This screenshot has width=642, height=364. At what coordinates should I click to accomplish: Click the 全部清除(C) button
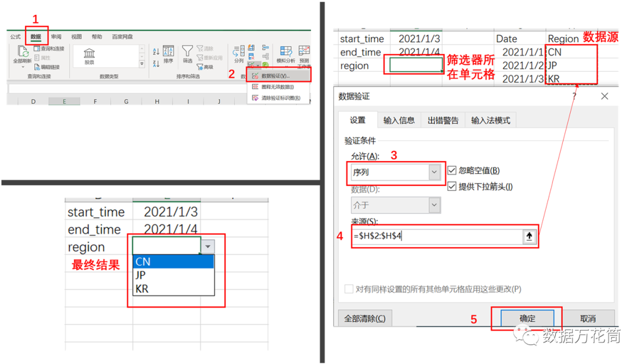tap(365, 318)
